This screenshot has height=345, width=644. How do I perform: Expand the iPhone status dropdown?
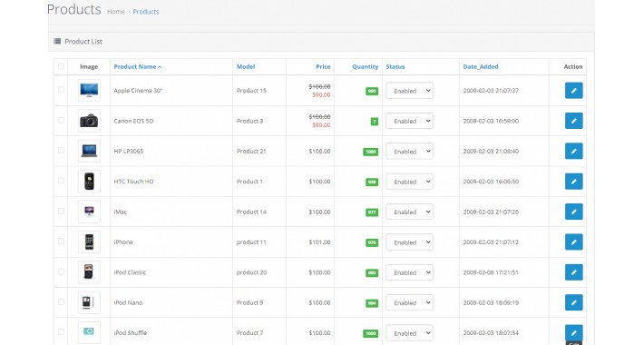pos(409,242)
